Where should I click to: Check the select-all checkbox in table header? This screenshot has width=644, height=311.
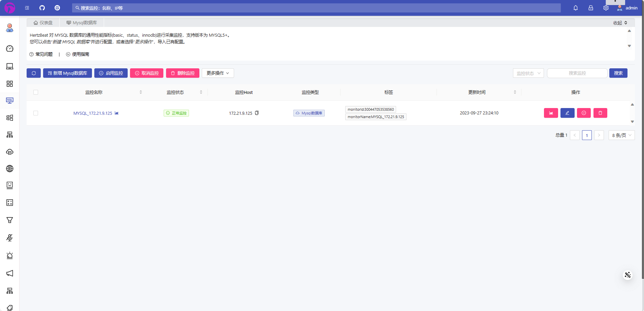pos(36,92)
